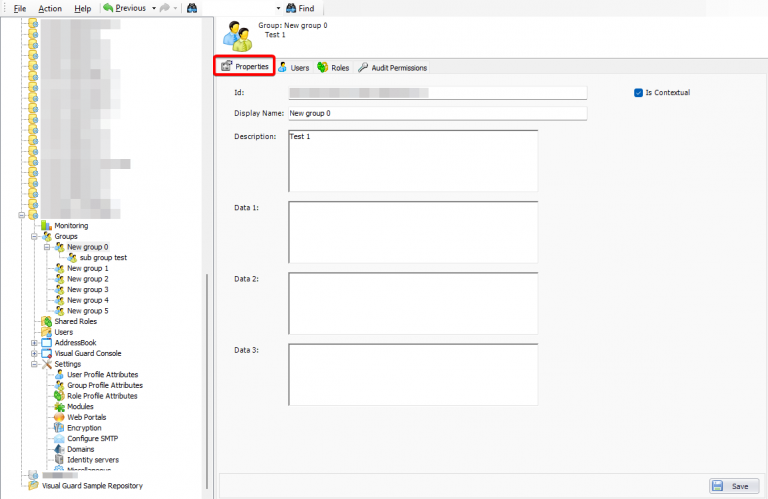Collapse the Settings node
The image size is (768, 499).
[x=34, y=364]
